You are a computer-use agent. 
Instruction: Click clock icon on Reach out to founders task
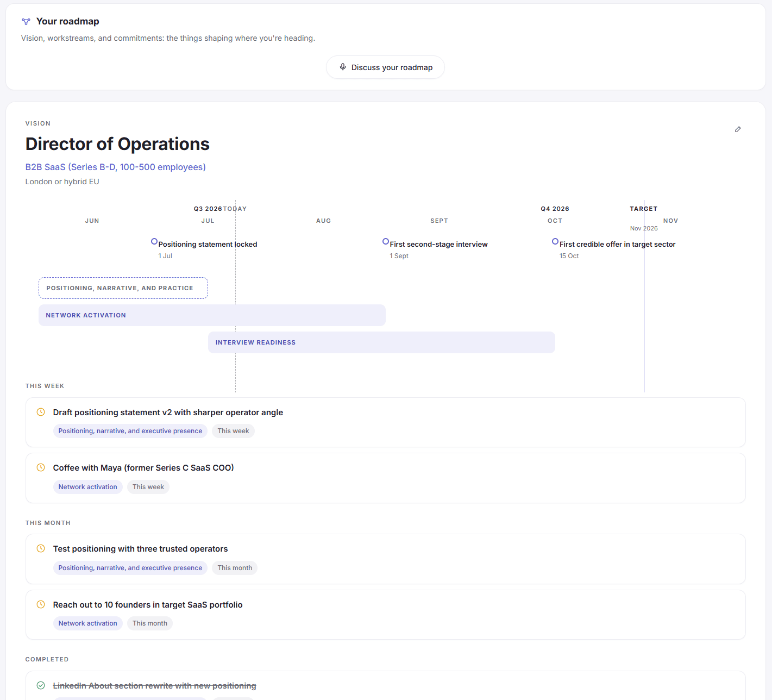pyautogui.click(x=41, y=604)
